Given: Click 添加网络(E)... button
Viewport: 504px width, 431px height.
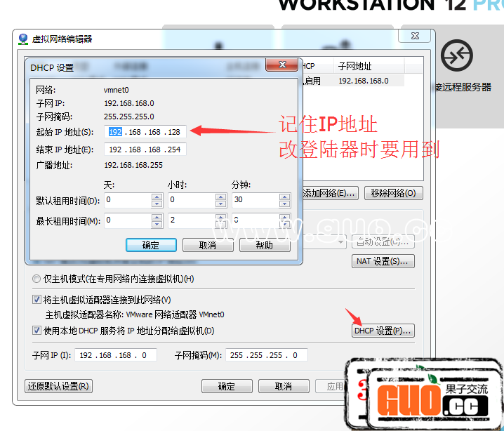Looking at the screenshot, I should 329,193.
